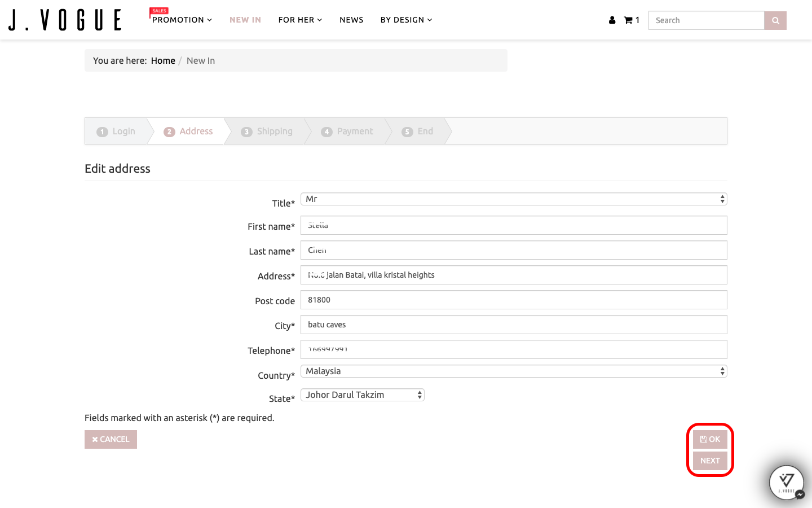Follow the Home breadcrumb link
The width and height of the screenshot is (812, 508).
(x=163, y=60)
